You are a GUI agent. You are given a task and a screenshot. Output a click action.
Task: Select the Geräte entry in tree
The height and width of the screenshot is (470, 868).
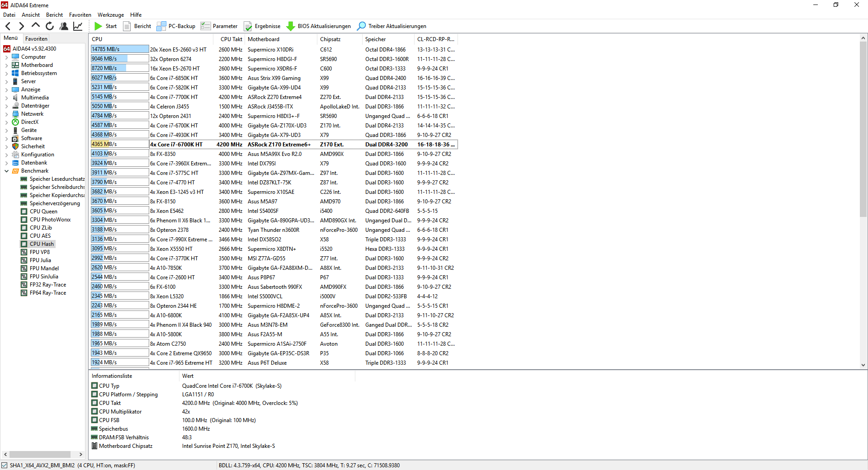click(28, 130)
